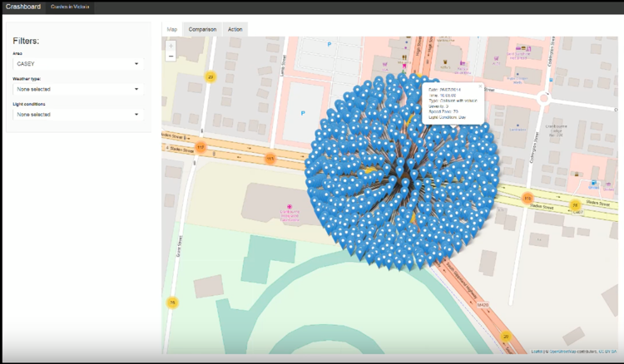Open the Light conditions dropdown

click(78, 115)
